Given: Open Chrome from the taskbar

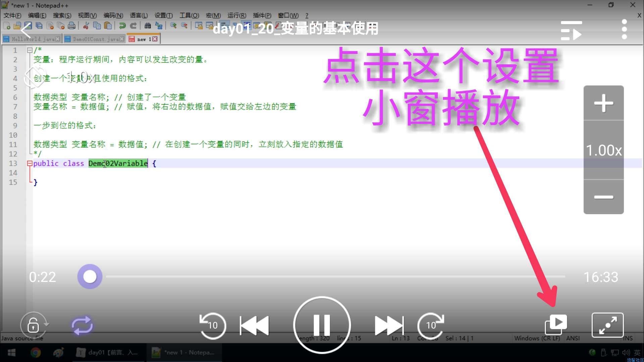Looking at the screenshot, I should 36,352.
